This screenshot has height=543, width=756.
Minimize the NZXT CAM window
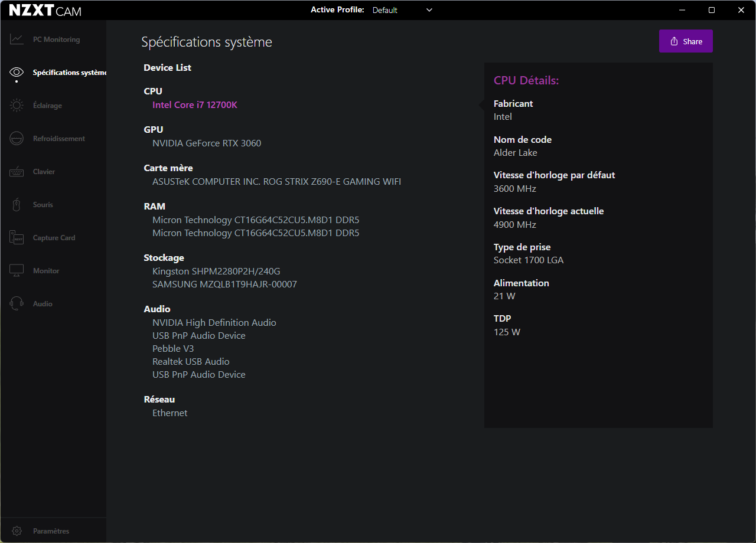(x=683, y=10)
